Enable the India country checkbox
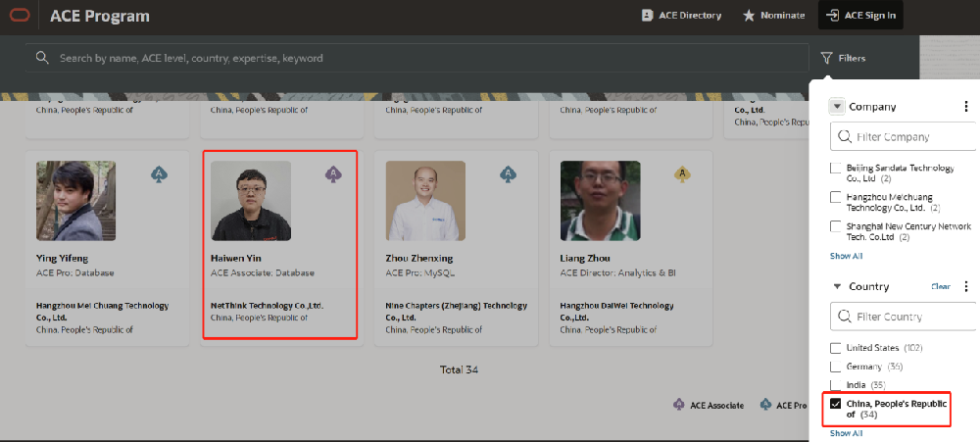Screen dimensions: 980x442 (x=836, y=385)
